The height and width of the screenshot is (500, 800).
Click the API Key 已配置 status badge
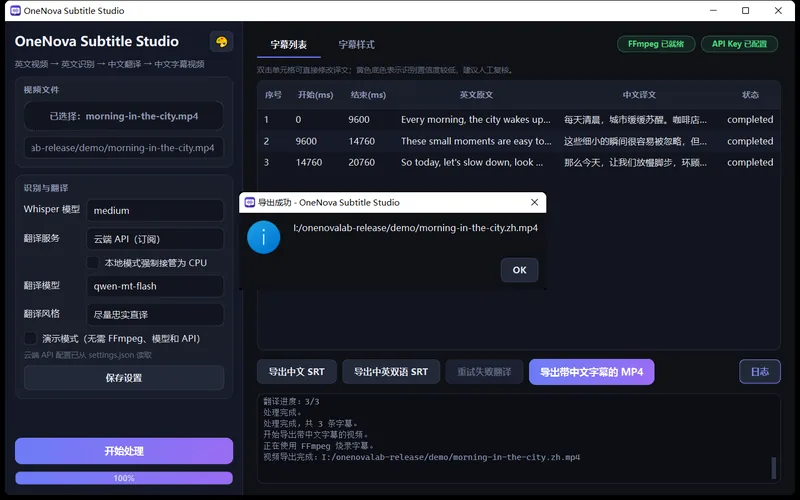(x=739, y=44)
